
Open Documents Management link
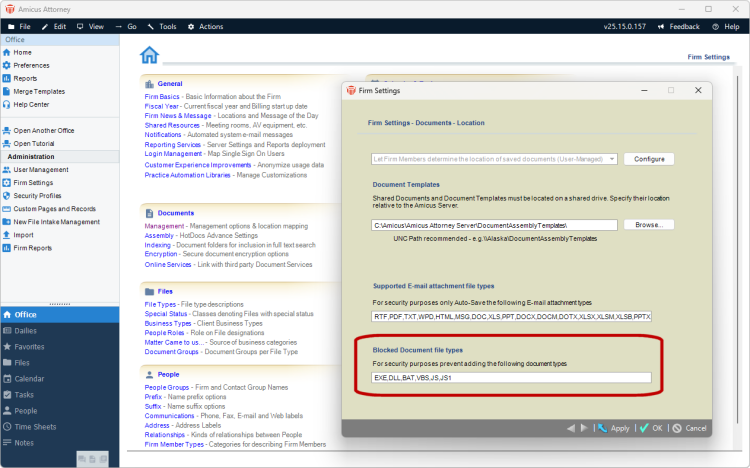(x=164, y=226)
